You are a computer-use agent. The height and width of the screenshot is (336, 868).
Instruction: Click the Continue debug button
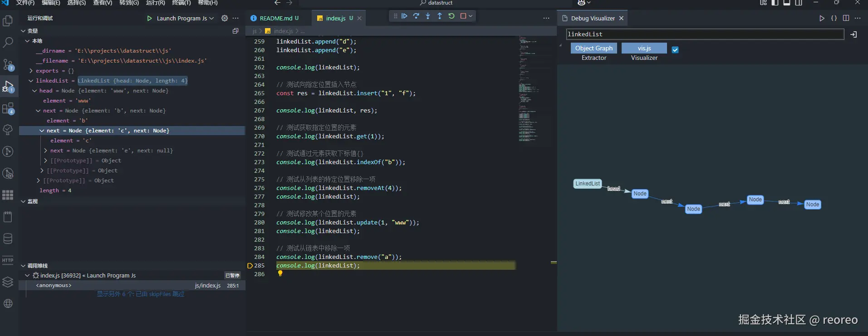[x=404, y=16]
